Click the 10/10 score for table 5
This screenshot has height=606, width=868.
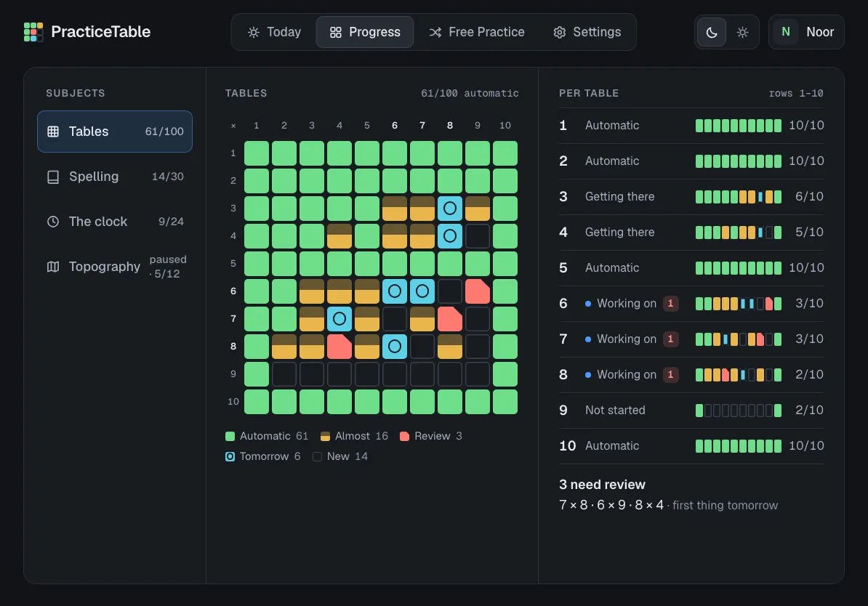coord(806,268)
